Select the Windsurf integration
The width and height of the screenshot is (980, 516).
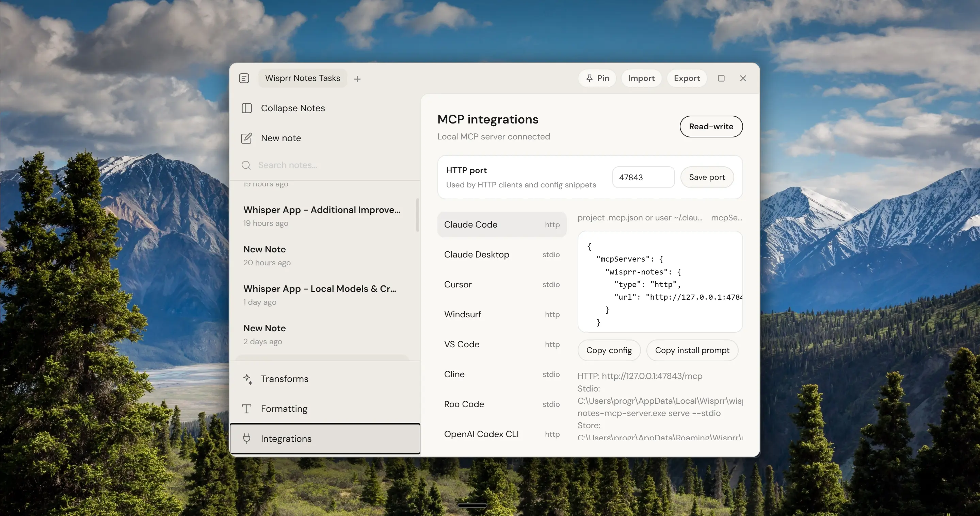coord(502,314)
